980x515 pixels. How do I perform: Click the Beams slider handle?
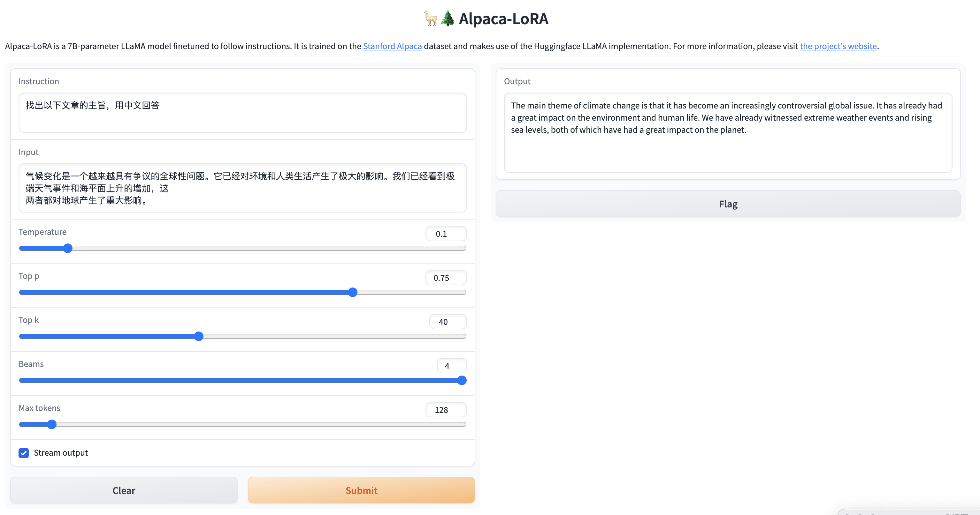[462, 380]
